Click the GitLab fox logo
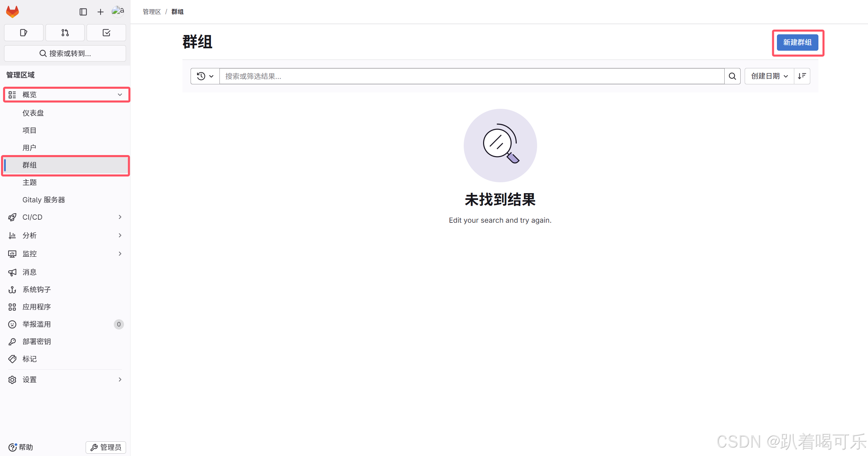Image resolution: width=868 pixels, height=456 pixels. (x=13, y=12)
